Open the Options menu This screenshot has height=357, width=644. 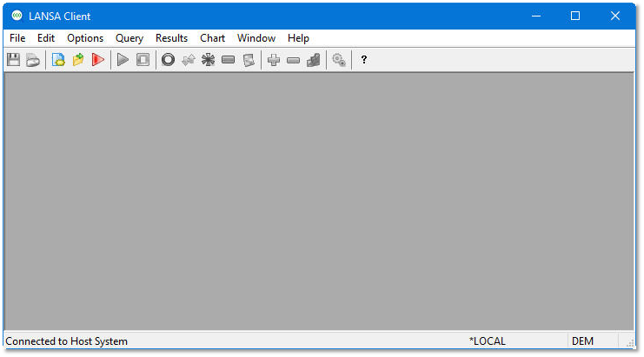pyautogui.click(x=85, y=38)
